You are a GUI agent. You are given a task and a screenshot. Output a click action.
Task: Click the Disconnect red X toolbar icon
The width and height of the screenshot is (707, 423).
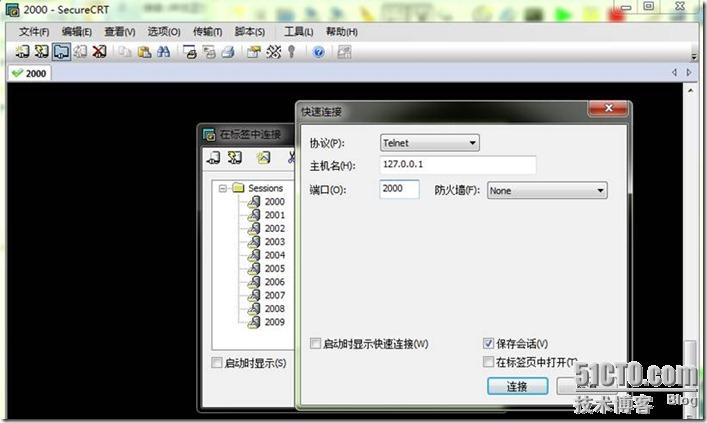coord(99,51)
